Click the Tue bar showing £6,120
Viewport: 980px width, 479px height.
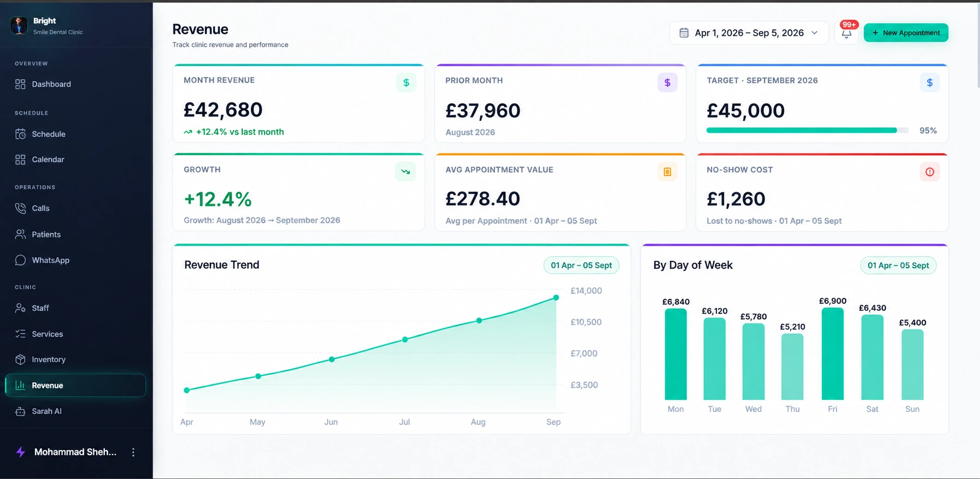[714, 359]
